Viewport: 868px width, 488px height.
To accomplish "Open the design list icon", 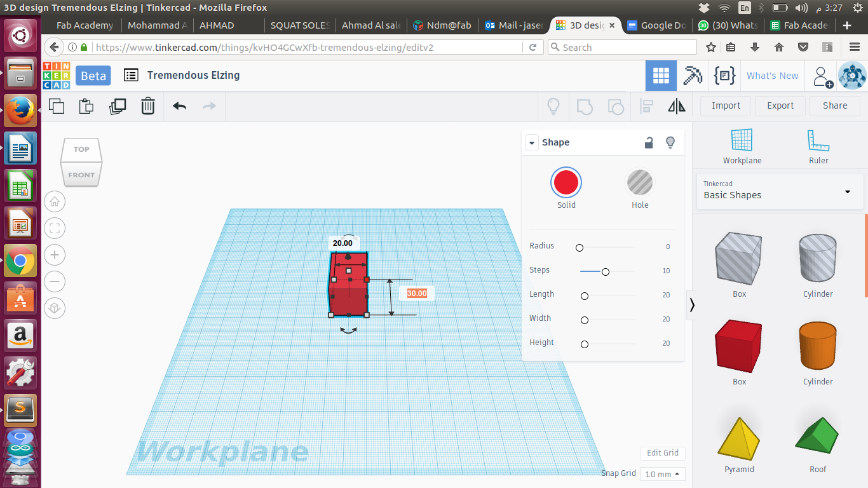I will (131, 75).
